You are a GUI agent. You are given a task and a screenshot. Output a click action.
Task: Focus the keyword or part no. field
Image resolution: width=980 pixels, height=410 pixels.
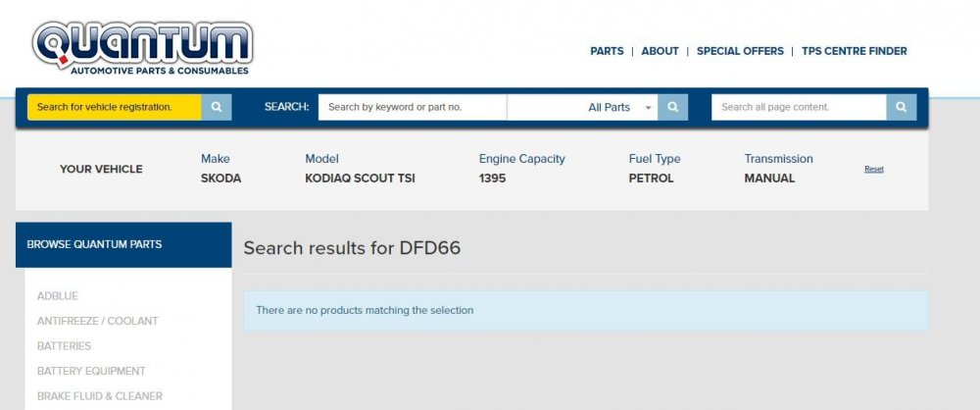(x=413, y=107)
